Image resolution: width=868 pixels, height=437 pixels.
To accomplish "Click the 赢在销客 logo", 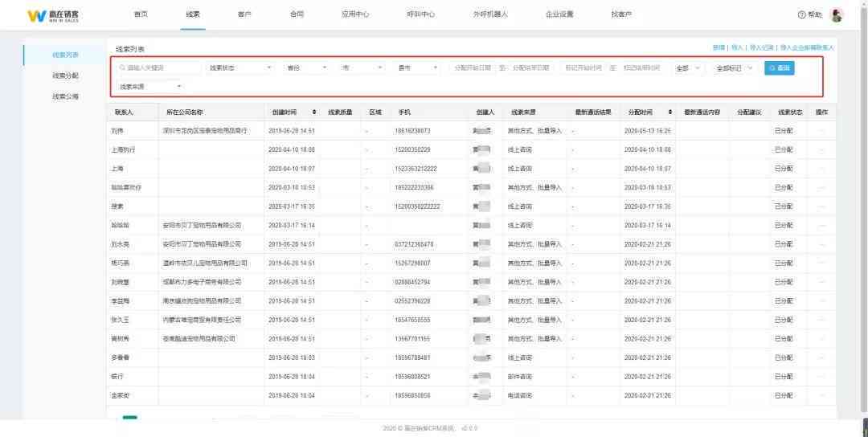I will tap(53, 15).
